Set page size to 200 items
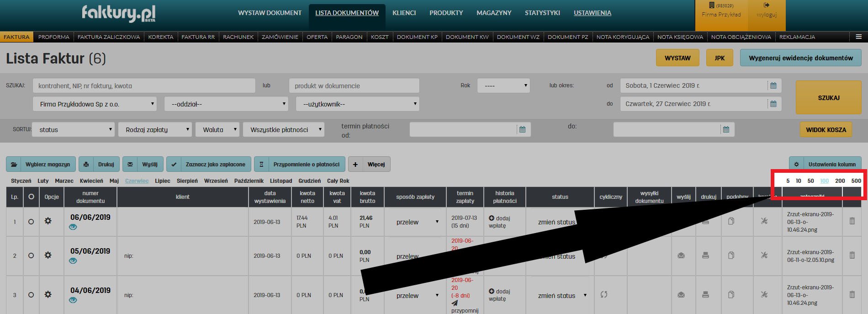This screenshot has height=314, width=868. click(x=840, y=181)
